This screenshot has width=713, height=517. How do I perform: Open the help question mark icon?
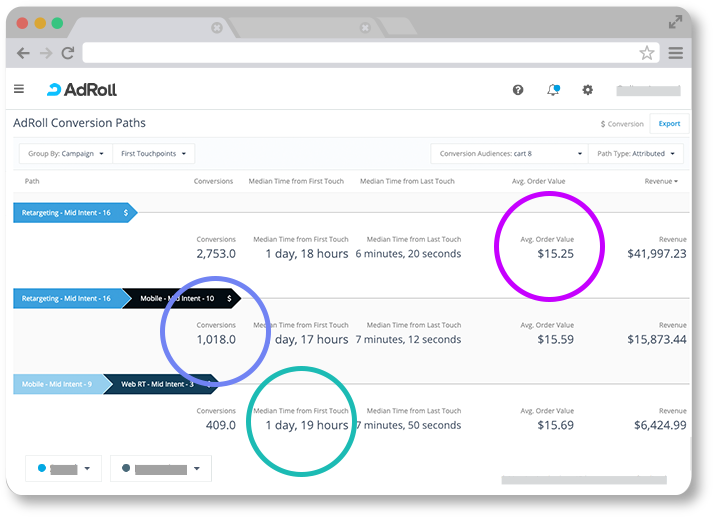coord(517,90)
